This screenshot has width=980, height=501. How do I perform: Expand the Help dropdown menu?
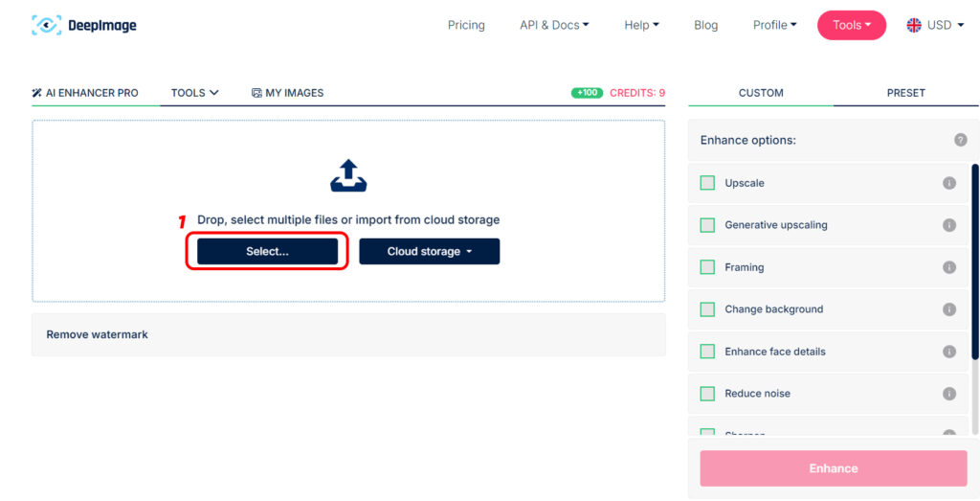(642, 25)
